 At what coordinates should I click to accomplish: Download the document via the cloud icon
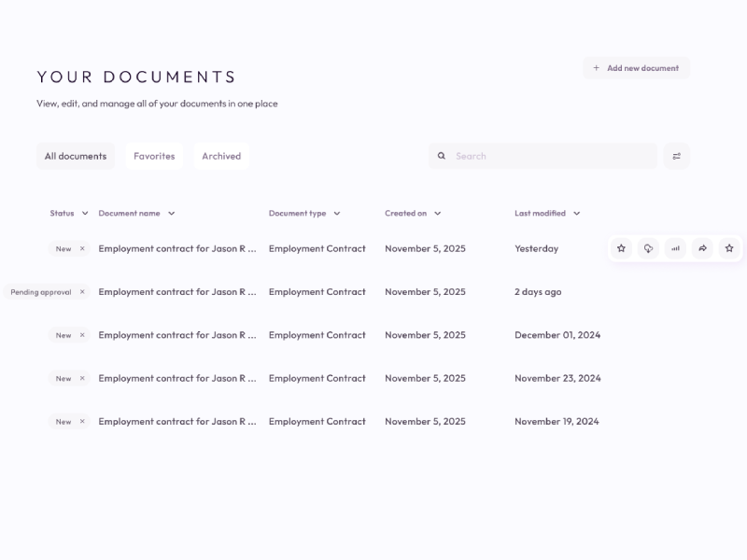(x=648, y=248)
